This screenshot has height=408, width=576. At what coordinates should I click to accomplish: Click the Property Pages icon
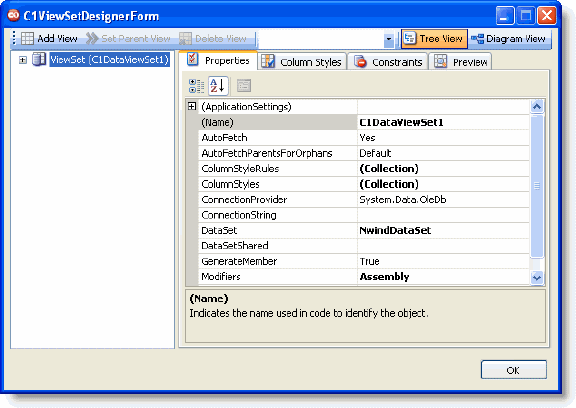click(x=244, y=86)
